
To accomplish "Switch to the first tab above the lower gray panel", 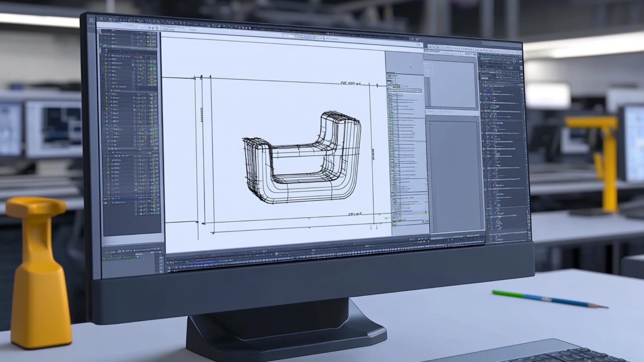I will (430, 112).
